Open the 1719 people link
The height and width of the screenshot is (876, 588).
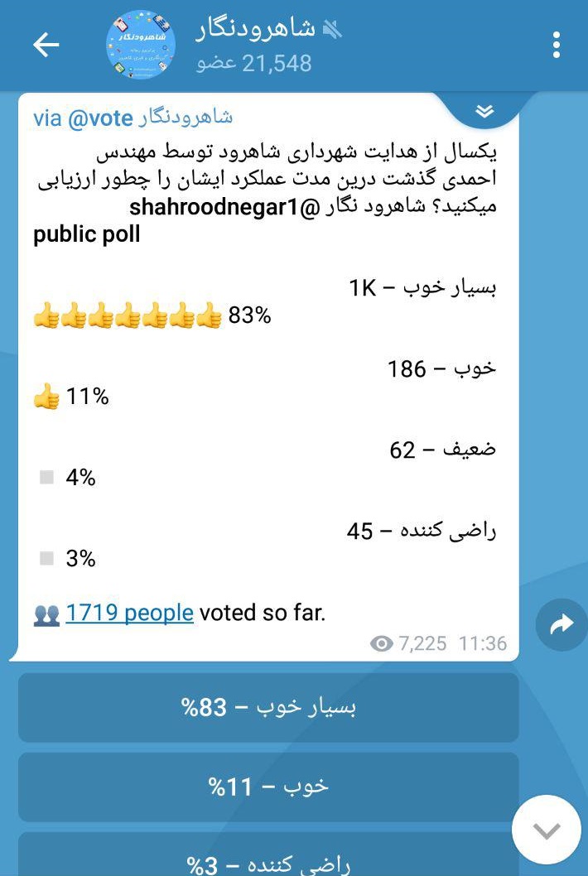coord(130,613)
